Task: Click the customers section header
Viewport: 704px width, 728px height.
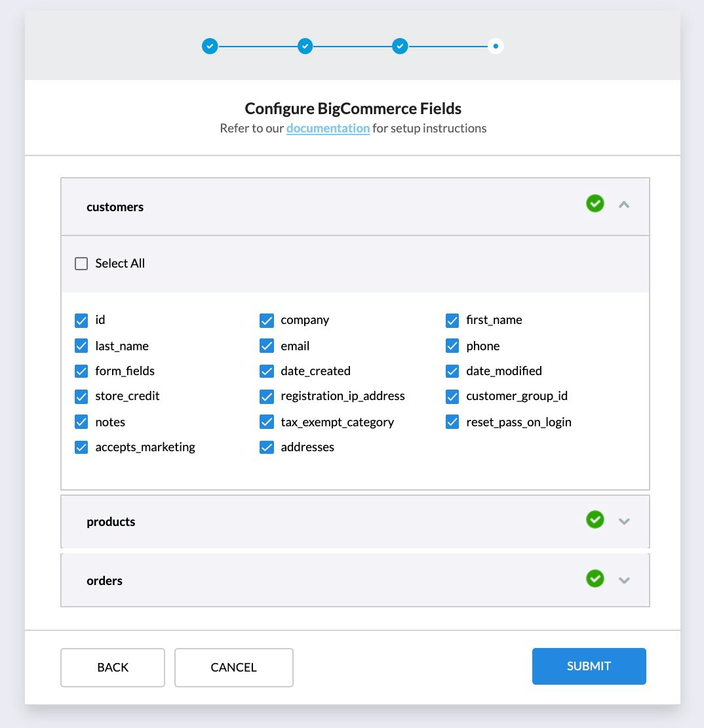Action: click(x=355, y=207)
